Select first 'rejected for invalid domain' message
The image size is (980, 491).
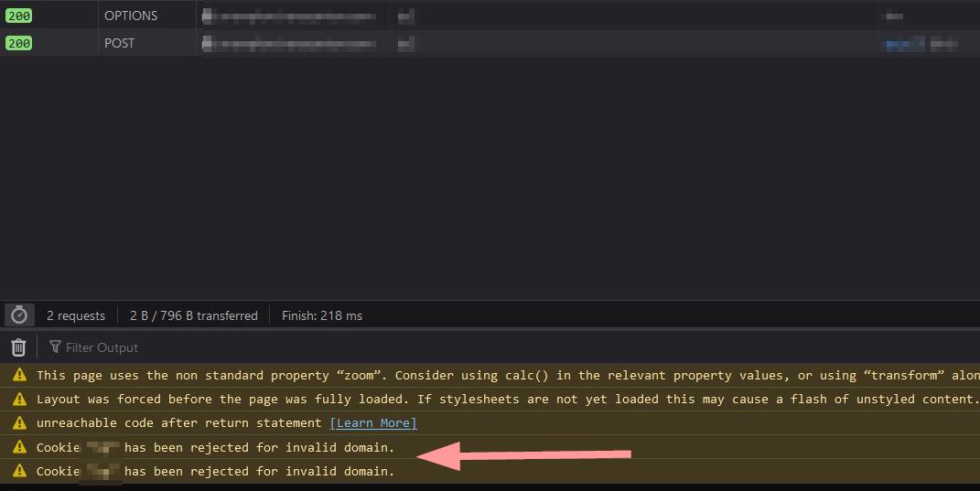[216, 447]
